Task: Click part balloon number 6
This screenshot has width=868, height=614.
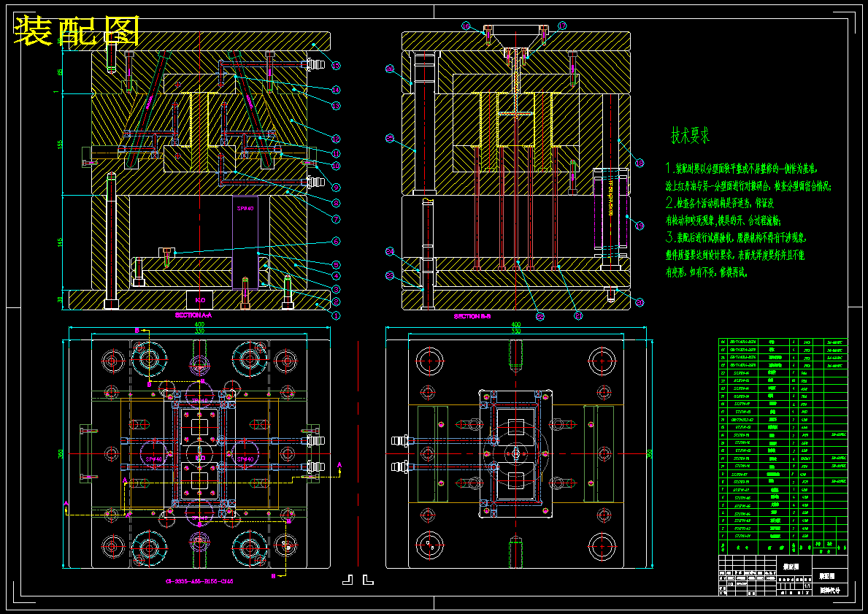Action: tap(336, 241)
